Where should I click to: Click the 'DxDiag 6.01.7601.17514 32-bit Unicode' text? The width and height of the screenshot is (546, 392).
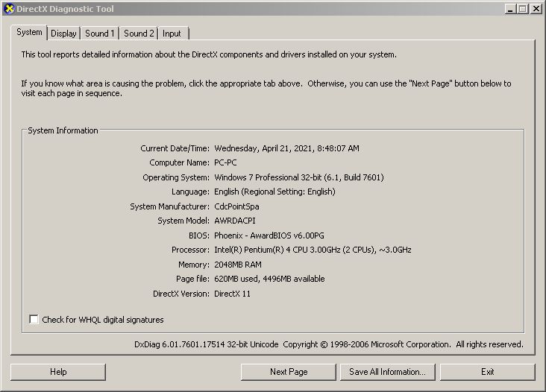coord(206,344)
